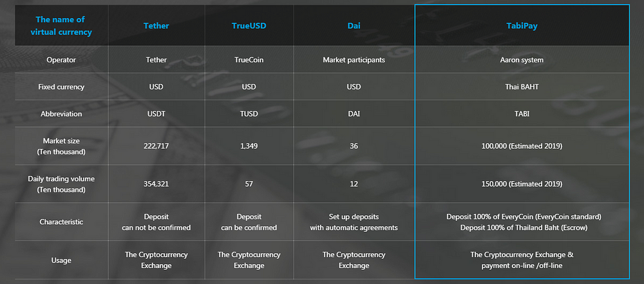Viewport: 644px width, 284px height.
Task: Click the Characteristic row label
Action: click(x=61, y=222)
